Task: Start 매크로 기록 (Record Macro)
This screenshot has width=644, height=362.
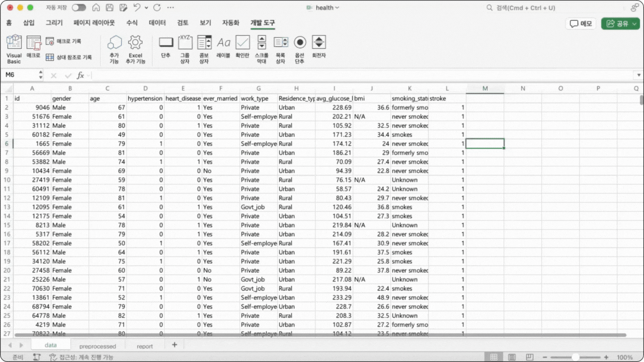Action: (x=63, y=41)
